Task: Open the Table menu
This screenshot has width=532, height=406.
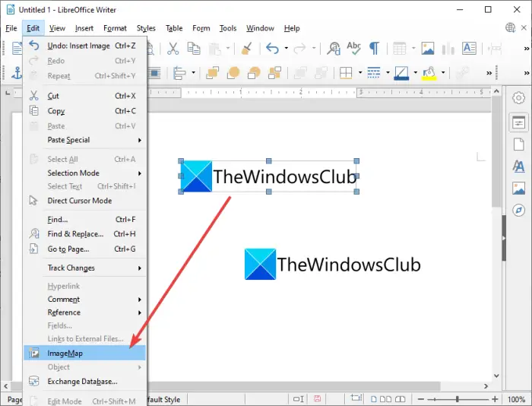Action: click(x=174, y=28)
